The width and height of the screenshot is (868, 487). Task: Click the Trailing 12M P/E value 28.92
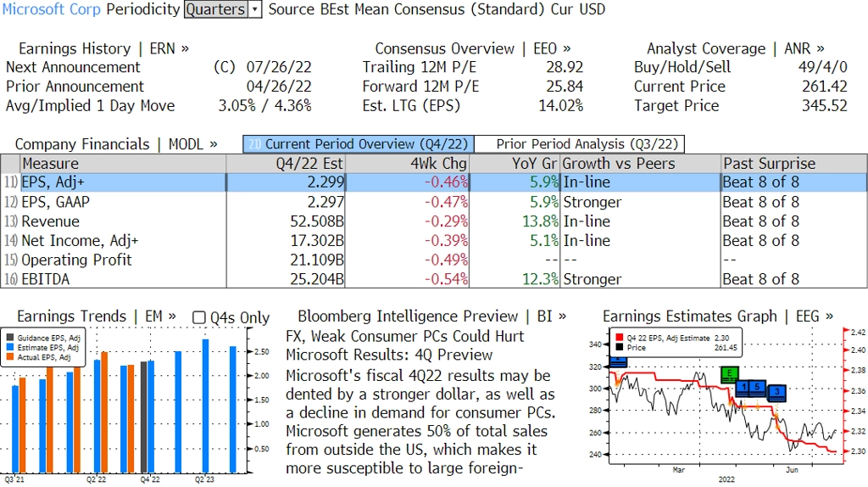coord(565,67)
